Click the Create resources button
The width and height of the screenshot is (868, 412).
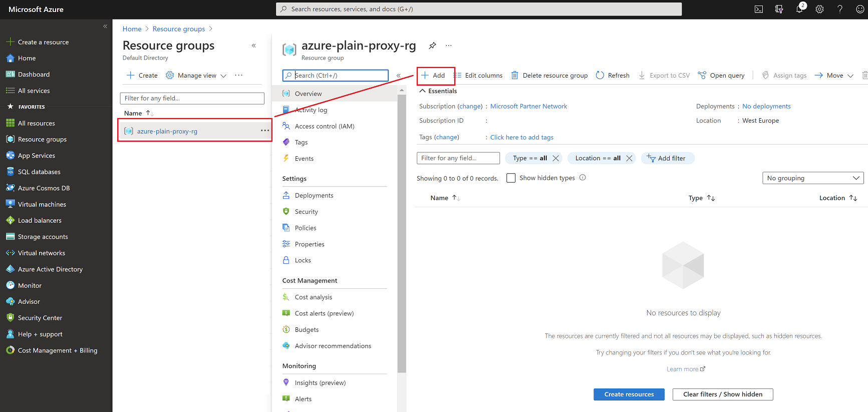pyautogui.click(x=629, y=394)
